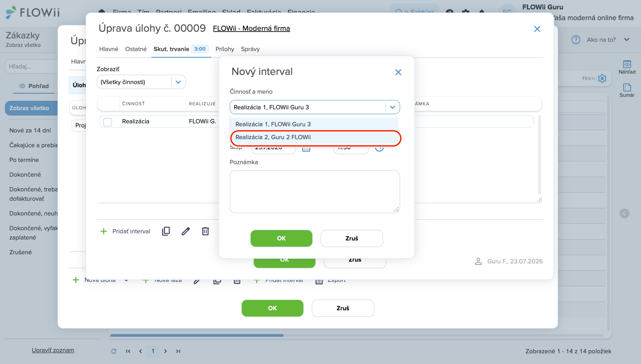
Task: Open the FLOWii - Moderná firma link
Action: click(x=251, y=28)
